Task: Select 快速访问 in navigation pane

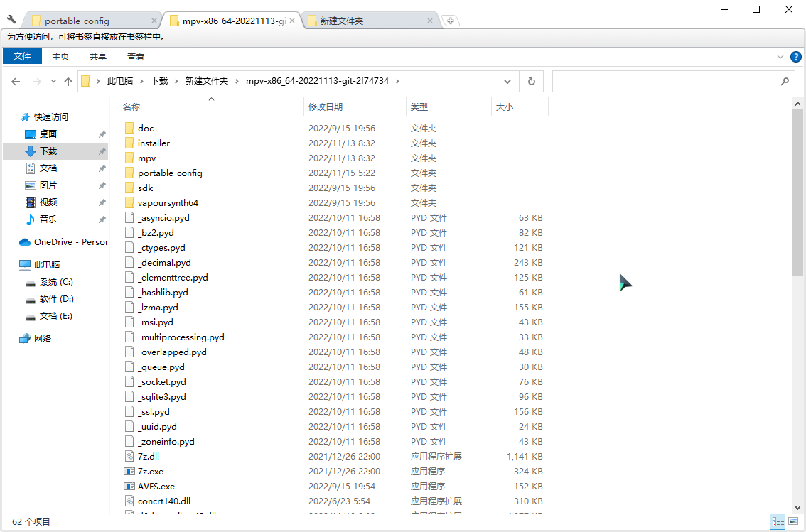Action: click(50, 117)
